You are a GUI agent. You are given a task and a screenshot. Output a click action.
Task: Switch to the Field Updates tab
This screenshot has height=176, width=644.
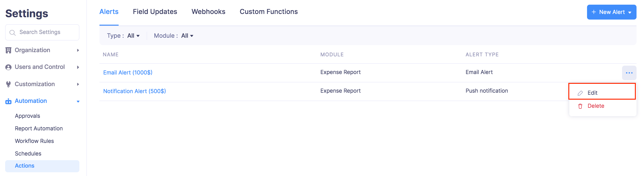click(x=155, y=12)
